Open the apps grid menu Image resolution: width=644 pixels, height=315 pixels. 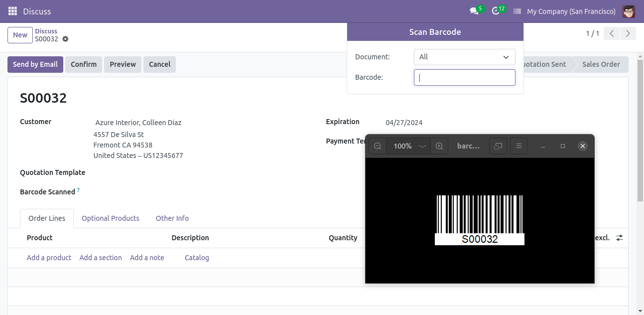[x=12, y=11]
